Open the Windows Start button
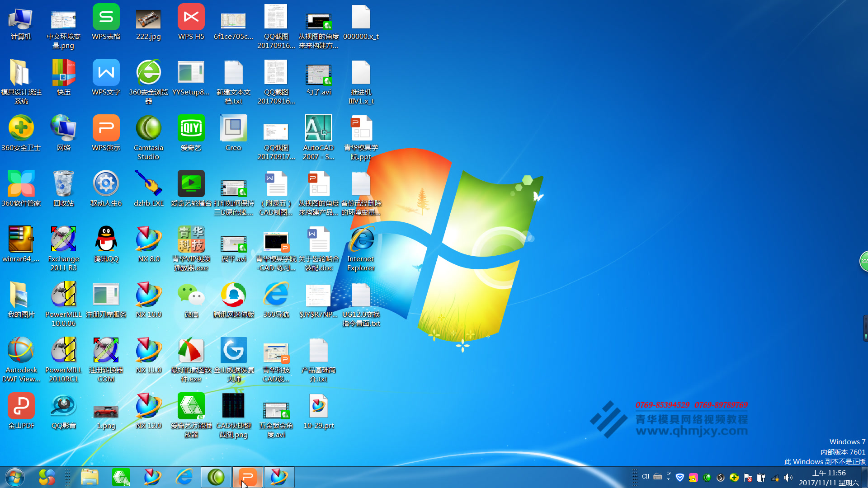This screenshot has height=488, width=868. click(x=15, y=477)
